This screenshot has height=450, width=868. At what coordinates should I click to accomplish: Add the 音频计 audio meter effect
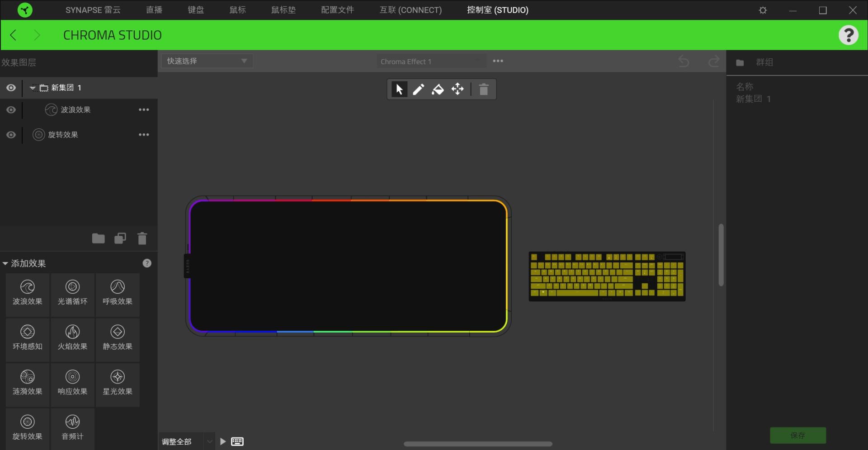pos(72,429)
